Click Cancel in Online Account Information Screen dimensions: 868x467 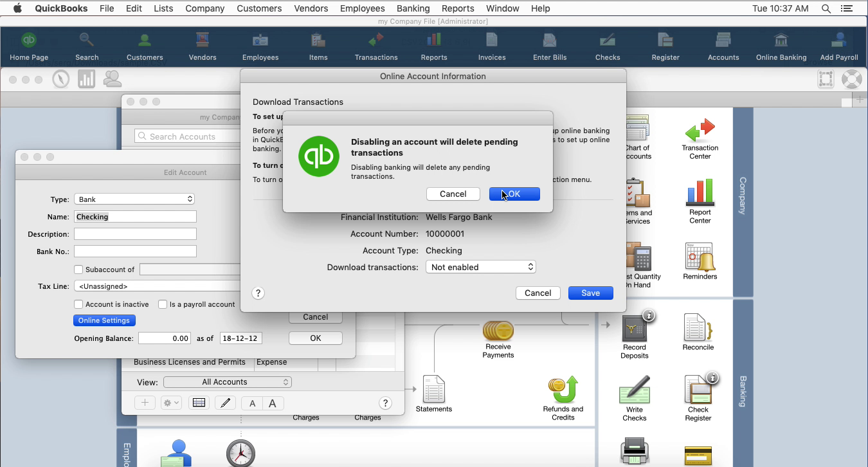click(x=538, y=293)
